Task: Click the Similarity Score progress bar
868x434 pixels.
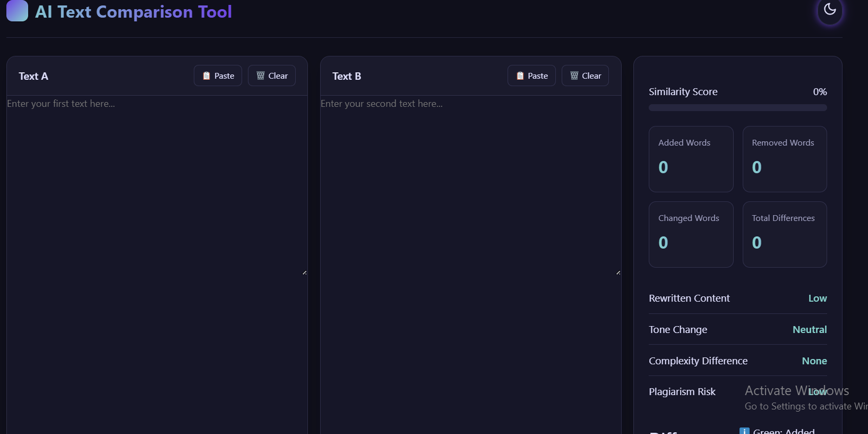Action: [737, 108]
